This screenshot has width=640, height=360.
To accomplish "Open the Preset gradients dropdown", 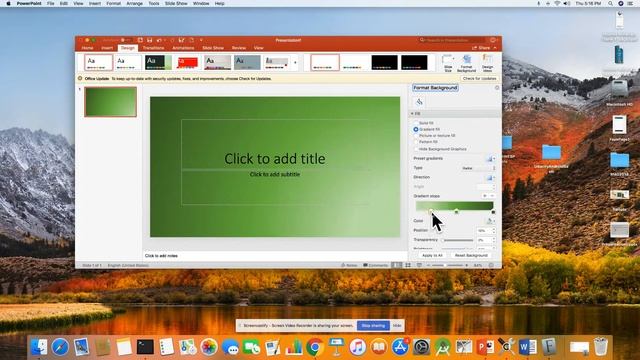I will 490,158.
